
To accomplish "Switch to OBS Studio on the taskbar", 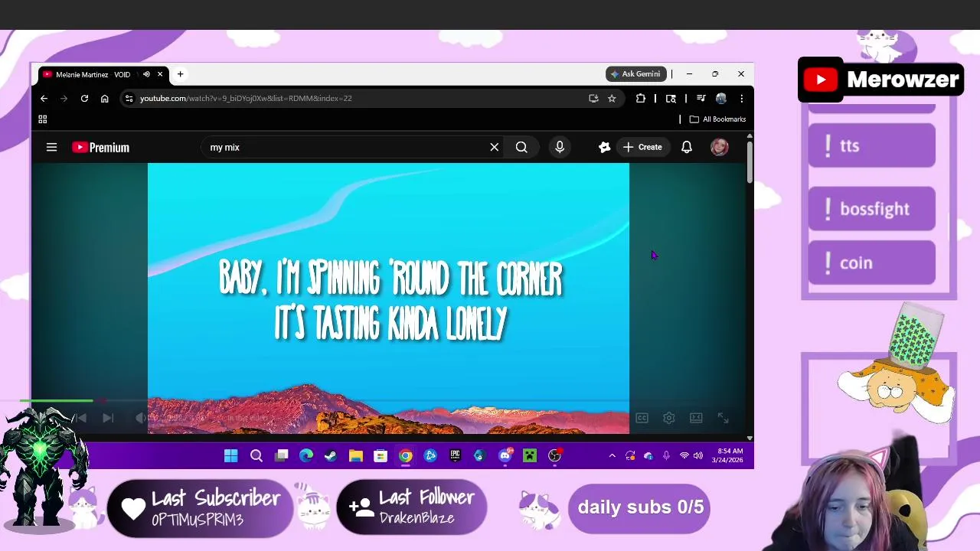I will (554, 456).
